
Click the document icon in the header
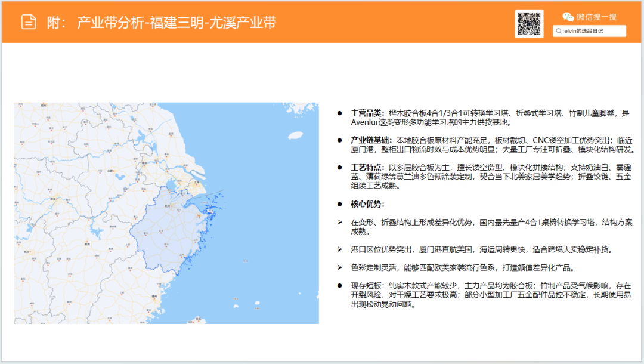coord(29,21)
